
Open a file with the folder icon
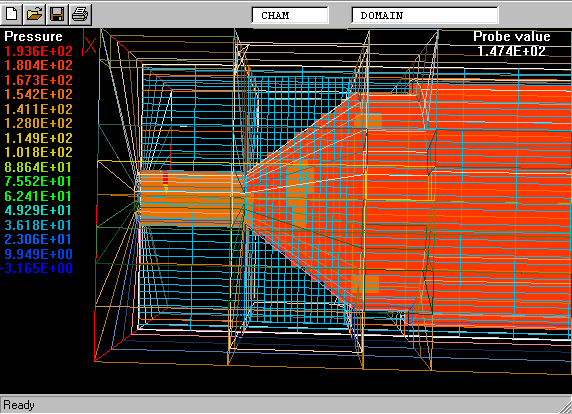click(x=34, y=15)
